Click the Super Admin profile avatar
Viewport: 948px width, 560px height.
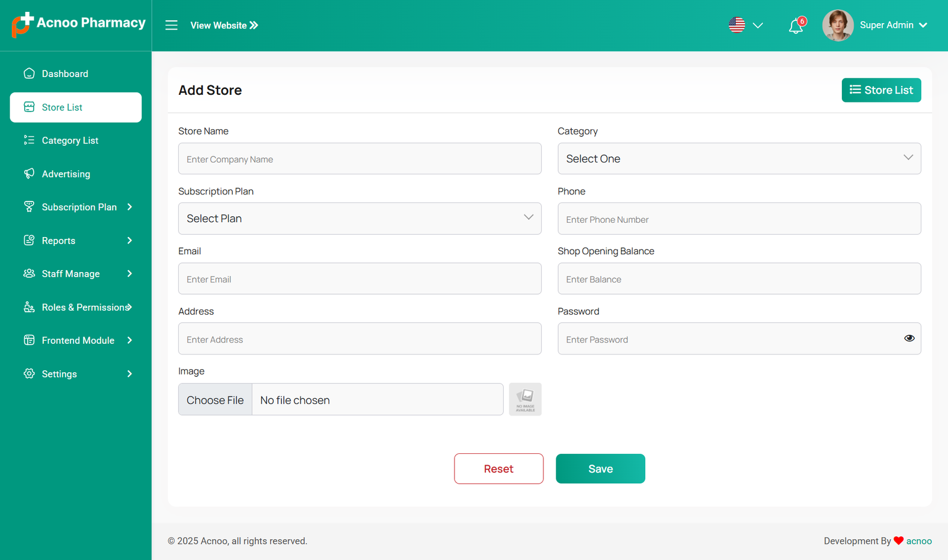[x=837, y=25]
